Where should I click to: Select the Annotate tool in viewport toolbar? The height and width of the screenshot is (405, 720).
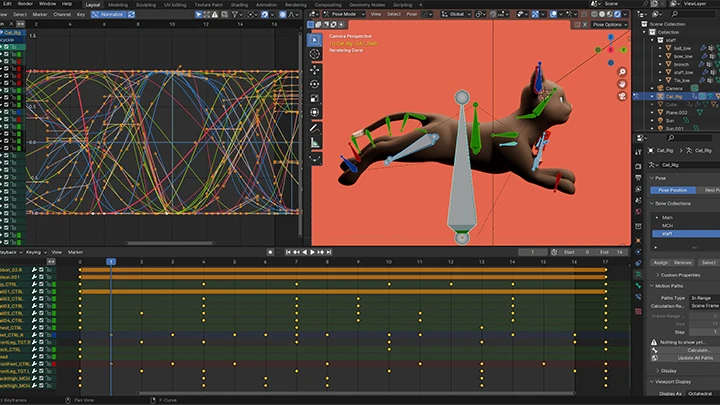pyautogui.click(x=315, y=128)
